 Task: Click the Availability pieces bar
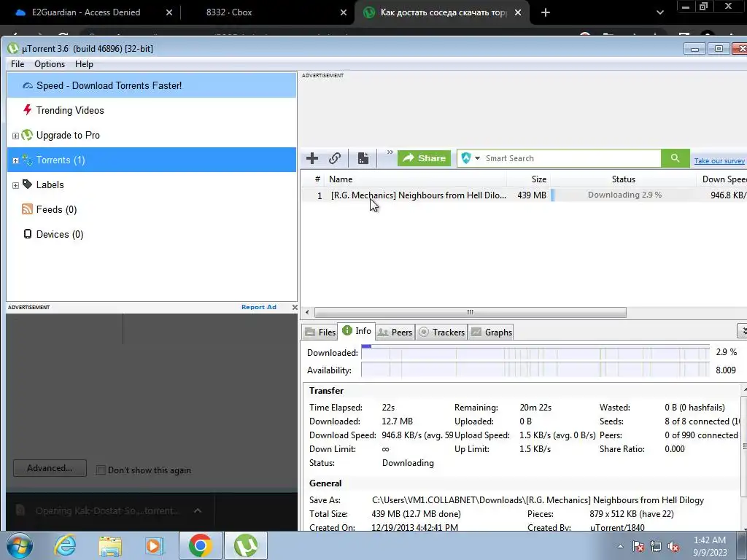[x=535, y=370]
